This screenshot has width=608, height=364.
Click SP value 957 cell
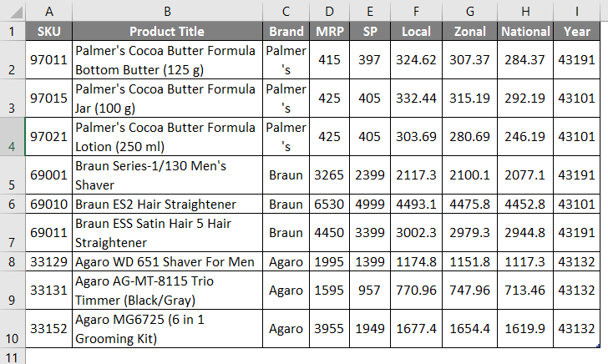370,291
